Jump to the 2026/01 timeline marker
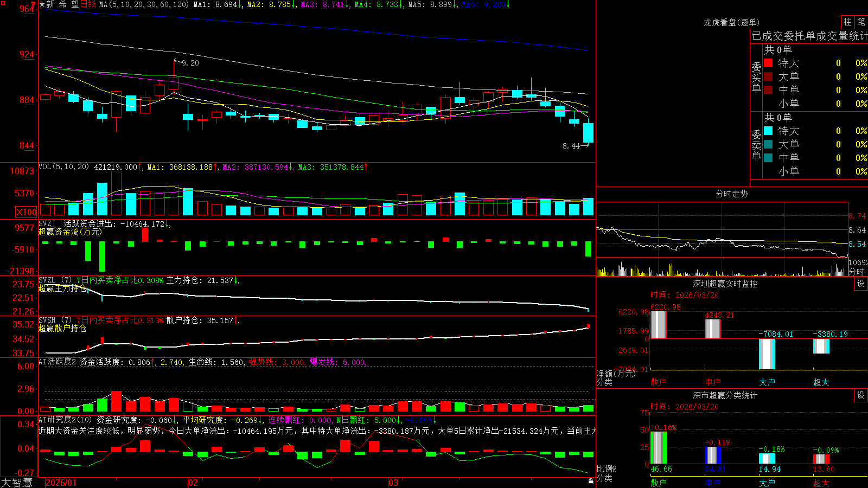Screen dimensions: 868x488 click(x=61, y=483)
